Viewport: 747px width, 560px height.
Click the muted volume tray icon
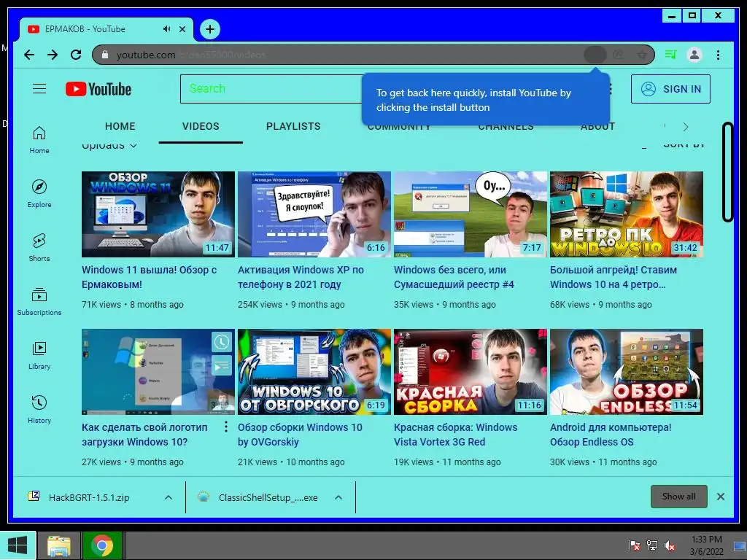click(x=670, y=545)
